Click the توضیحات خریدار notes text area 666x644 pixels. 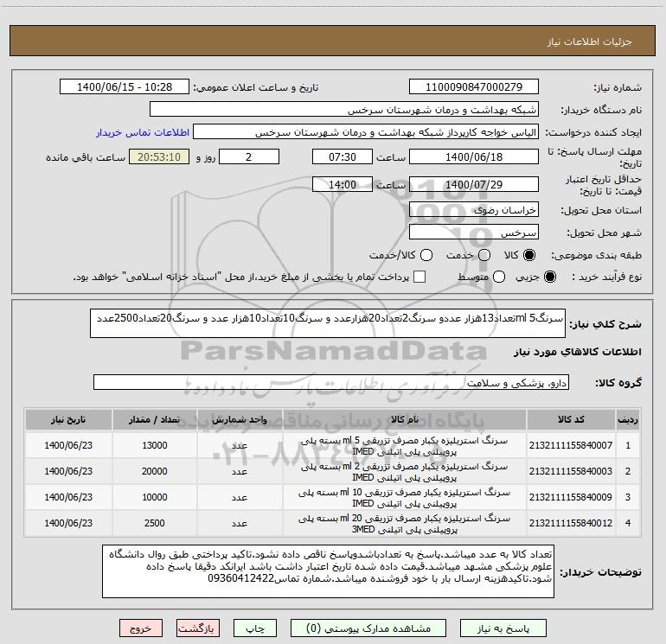tap(328, 571)
